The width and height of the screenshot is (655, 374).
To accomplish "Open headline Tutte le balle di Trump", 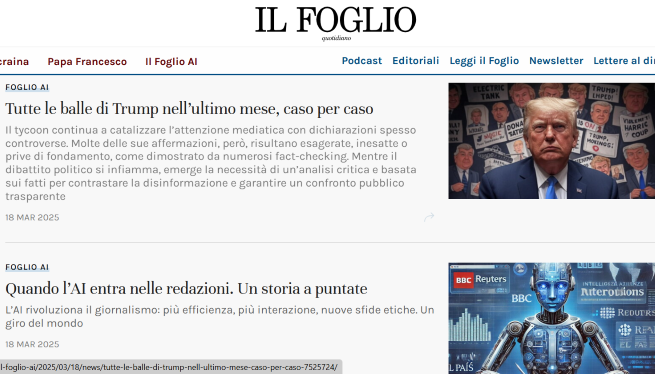I will [189, 109].
